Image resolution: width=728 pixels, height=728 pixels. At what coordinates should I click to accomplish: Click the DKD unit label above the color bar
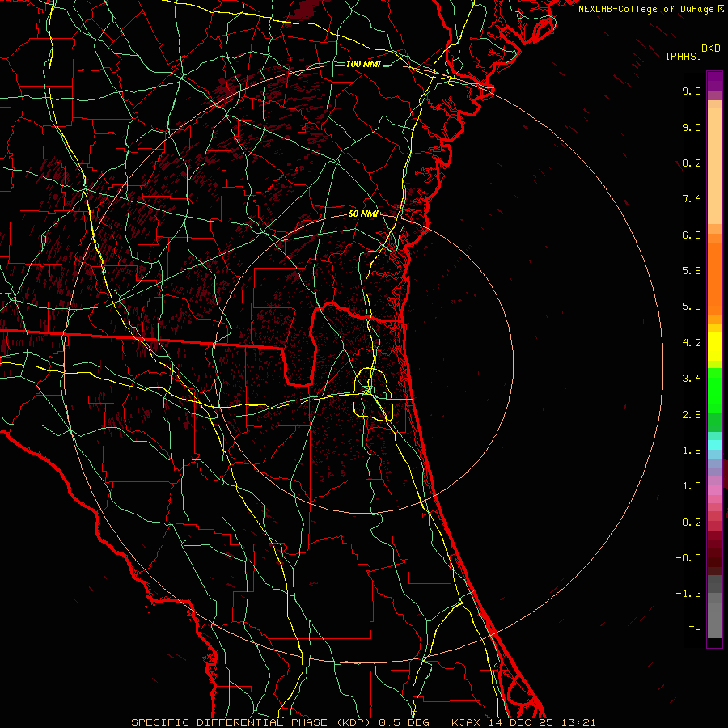(x=711, y=49)
